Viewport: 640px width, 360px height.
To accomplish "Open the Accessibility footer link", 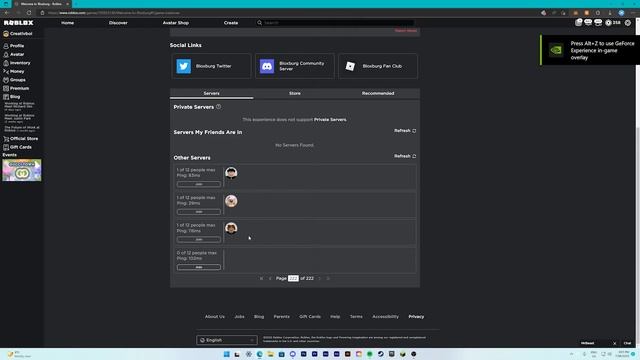I will click(x=385, y=317).
